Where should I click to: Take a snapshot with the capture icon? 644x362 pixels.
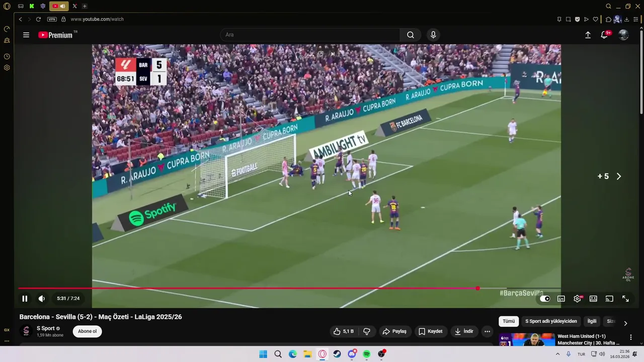[x=568, y=19]
